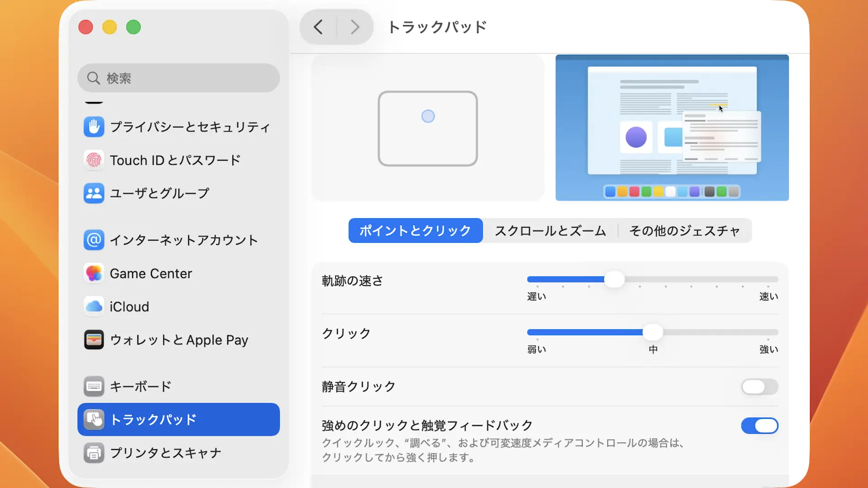The image size is (868, 488).
Task: Go forward using the right chevron
Action: (355, 27)
